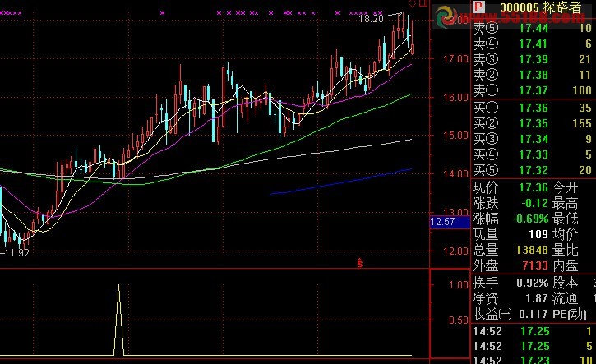Click the 14.00 price axis label
The image size is (596, 364).
(x=455, y=174)
